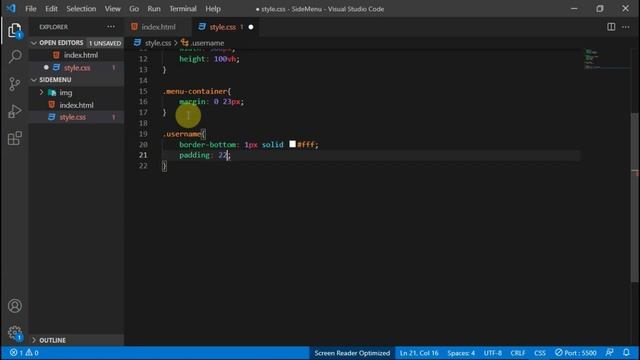Screen dimensions: 640x360
Task: Open the Selection menu
Action: coord(81,9)
